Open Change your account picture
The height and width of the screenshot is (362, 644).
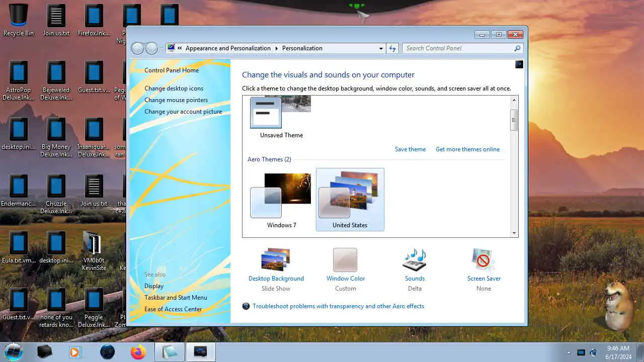click(x=183, y=112)
